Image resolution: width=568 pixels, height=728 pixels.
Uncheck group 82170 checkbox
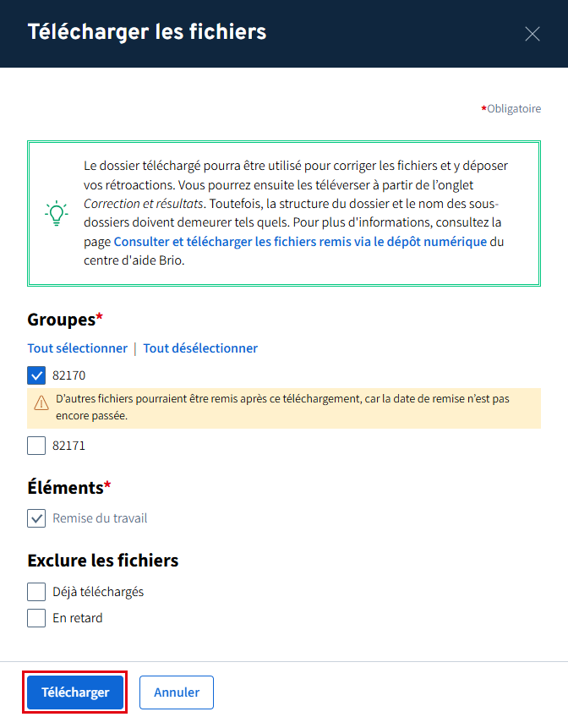coord(36,375)
